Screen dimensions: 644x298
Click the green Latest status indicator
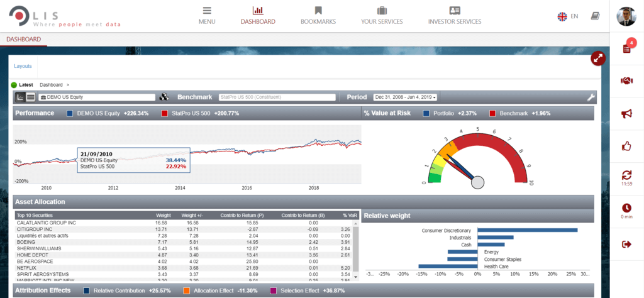click(14, 85)
